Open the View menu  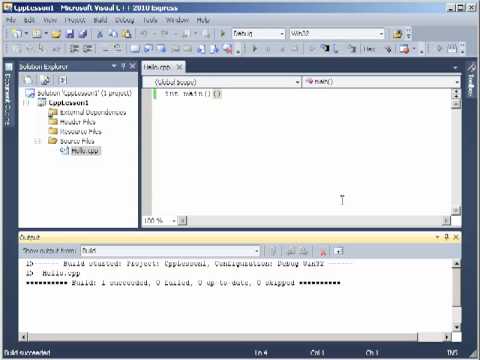point(50,20)
